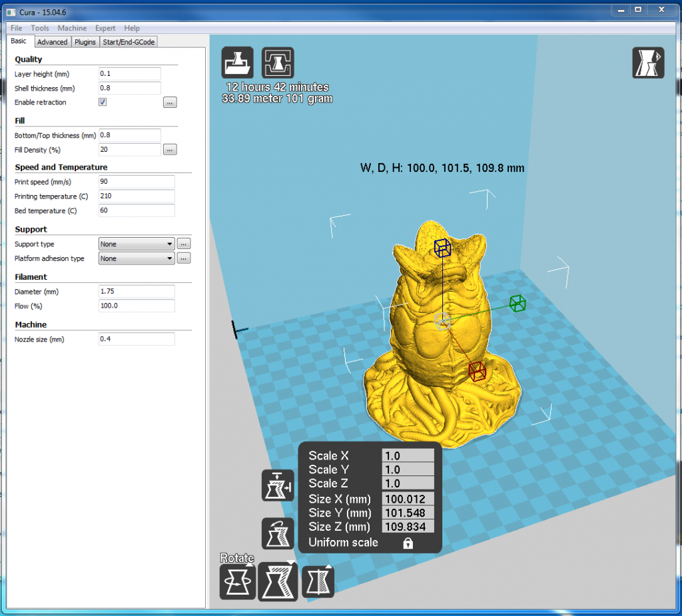Screen dimensions: 682x616
Task: Click the Layer height input field
Action: tap(130, 74)
